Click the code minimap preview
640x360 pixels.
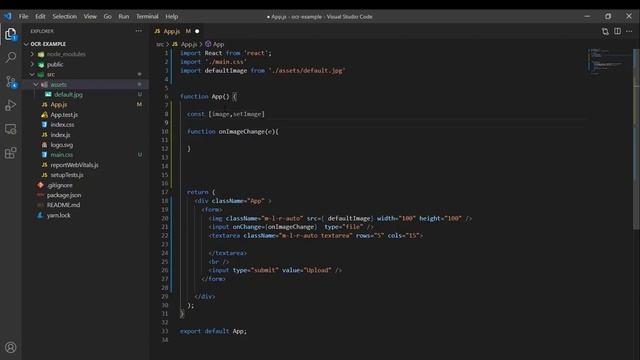pos(610,61)
